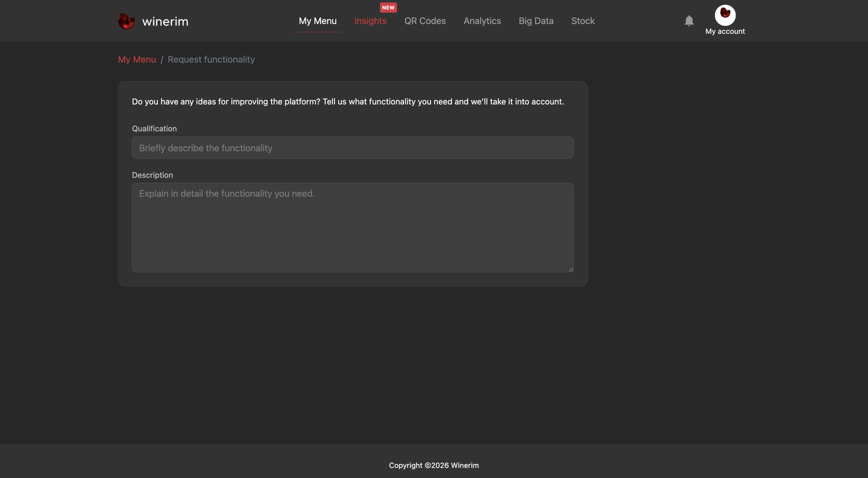868x478 pixels.
Task: Open the Insights section
Action: (370, 21)
